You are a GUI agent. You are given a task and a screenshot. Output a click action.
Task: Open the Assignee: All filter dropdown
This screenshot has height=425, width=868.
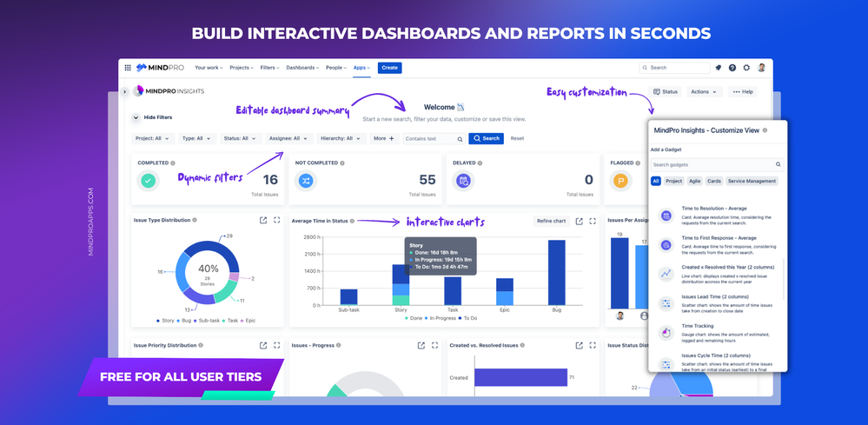(289, 138)
